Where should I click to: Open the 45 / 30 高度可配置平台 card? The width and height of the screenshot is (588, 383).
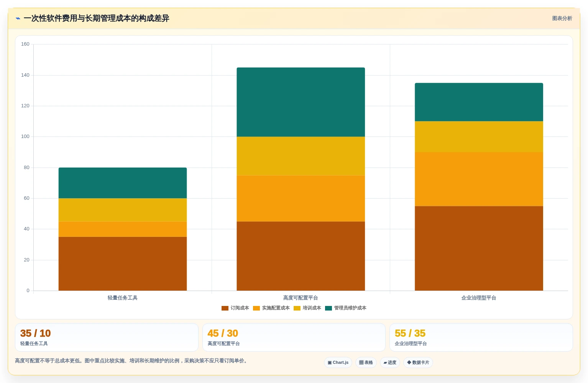(294, 337)
